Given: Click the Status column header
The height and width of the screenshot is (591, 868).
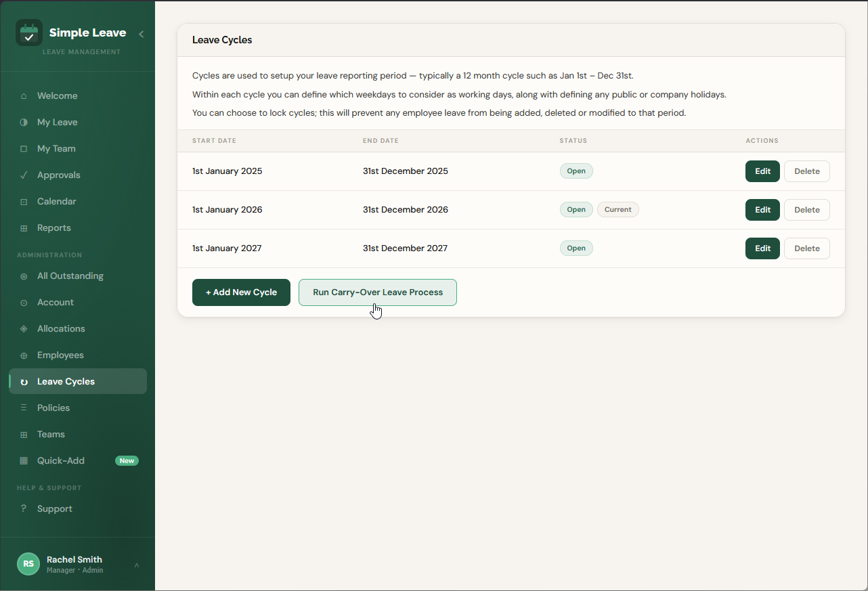Looking at the screenshot, I should click(x=573, y=141).
